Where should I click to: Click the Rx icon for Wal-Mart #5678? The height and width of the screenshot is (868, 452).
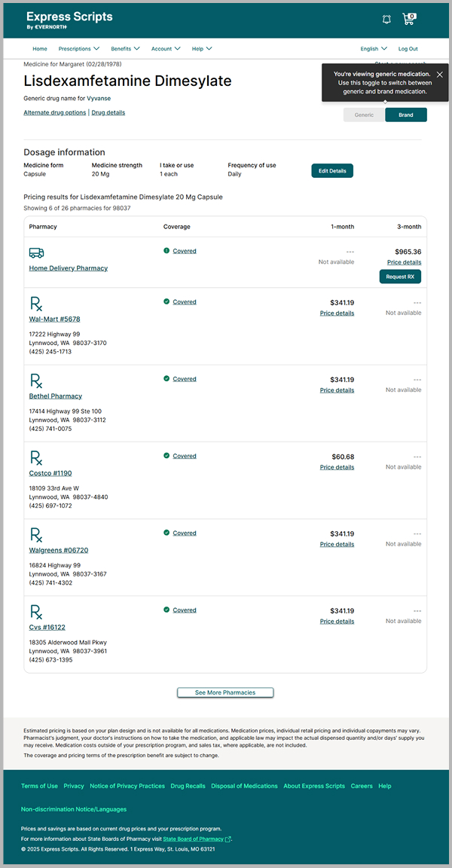[36, 304]
